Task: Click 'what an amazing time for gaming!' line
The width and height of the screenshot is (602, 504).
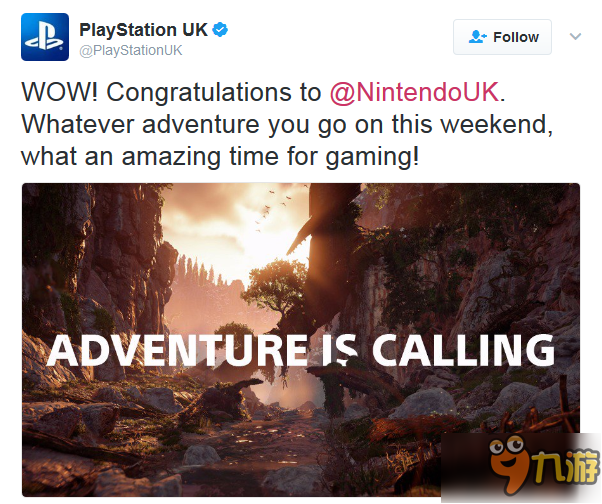Action: pyautogui.click(x=220, y=157)
